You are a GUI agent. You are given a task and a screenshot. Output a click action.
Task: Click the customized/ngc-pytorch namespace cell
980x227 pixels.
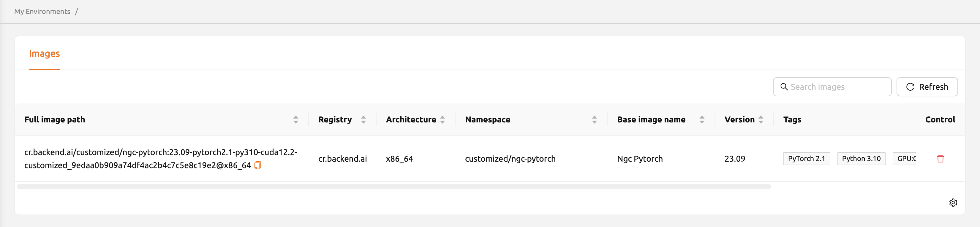coord(510,159)
